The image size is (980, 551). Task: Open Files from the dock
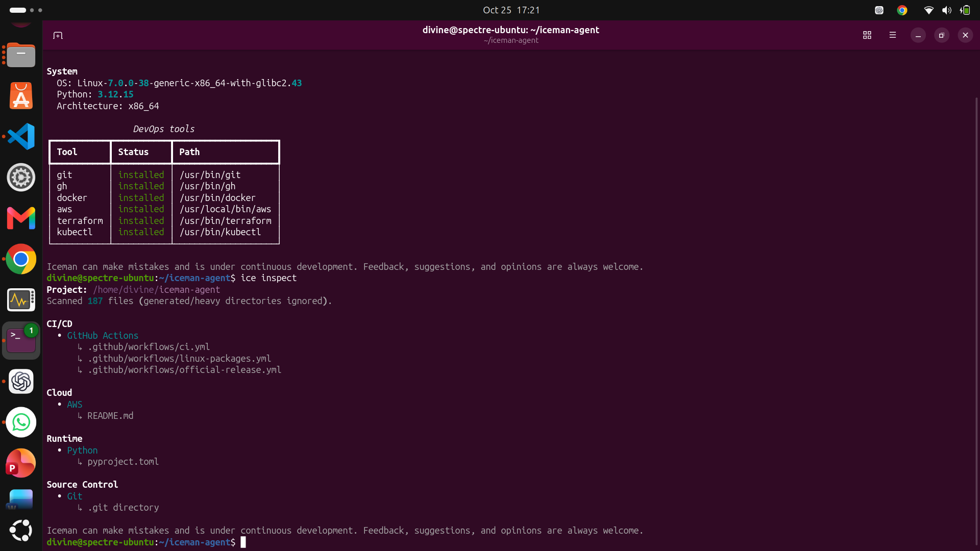(x=21, y=55)
